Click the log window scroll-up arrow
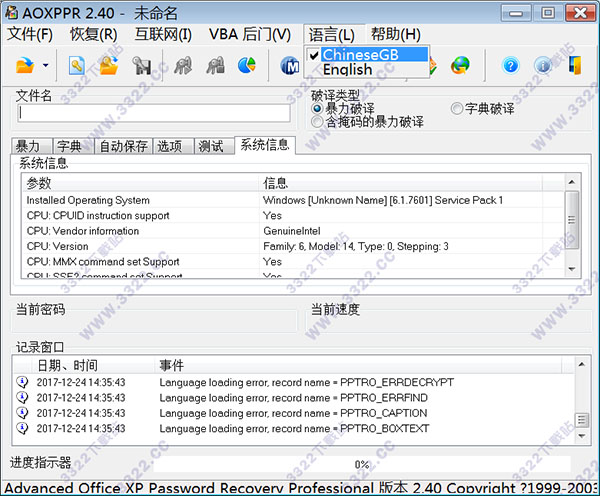600x496 pixels. [582, 365]
